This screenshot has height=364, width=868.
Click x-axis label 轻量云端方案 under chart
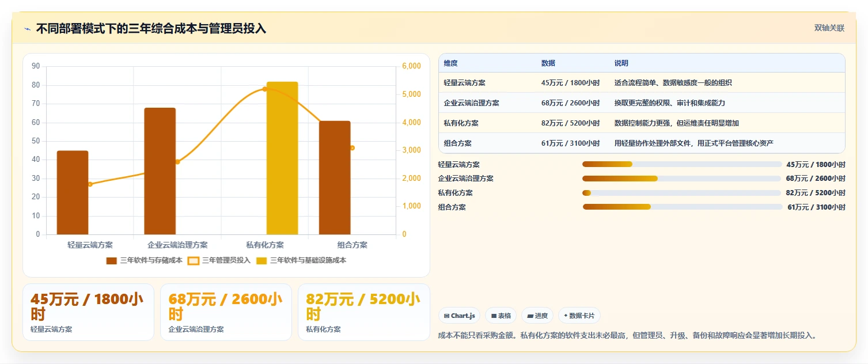coord(90,245)
